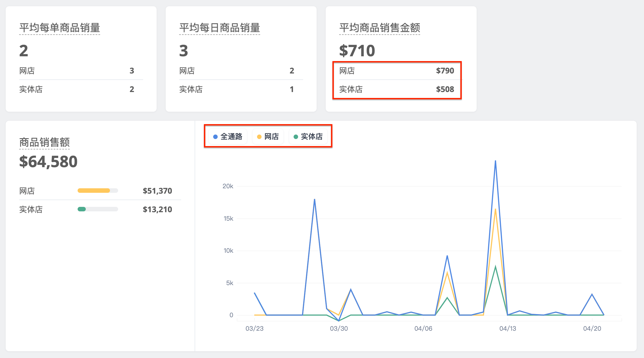The image size is (644, 358).
Task: Toggle the 全通路 series in chart legend
Action: pyautogui.click(x=228, y=137)
